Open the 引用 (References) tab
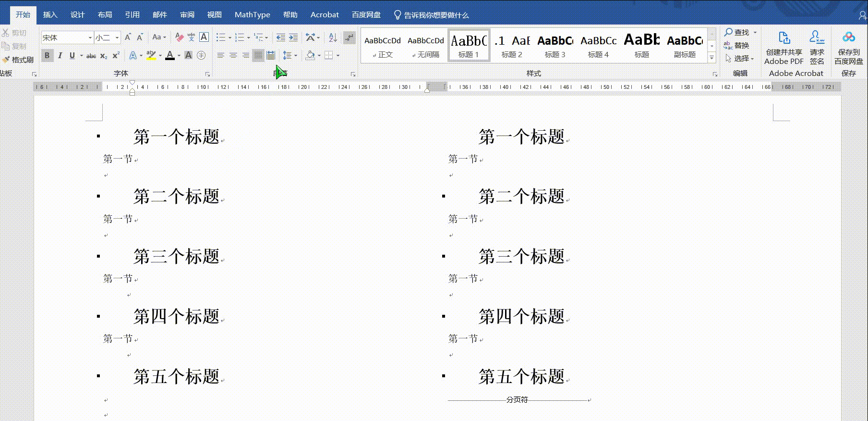Image resolution: width=868 pixels, height=421 pixels. click(132, 14)
